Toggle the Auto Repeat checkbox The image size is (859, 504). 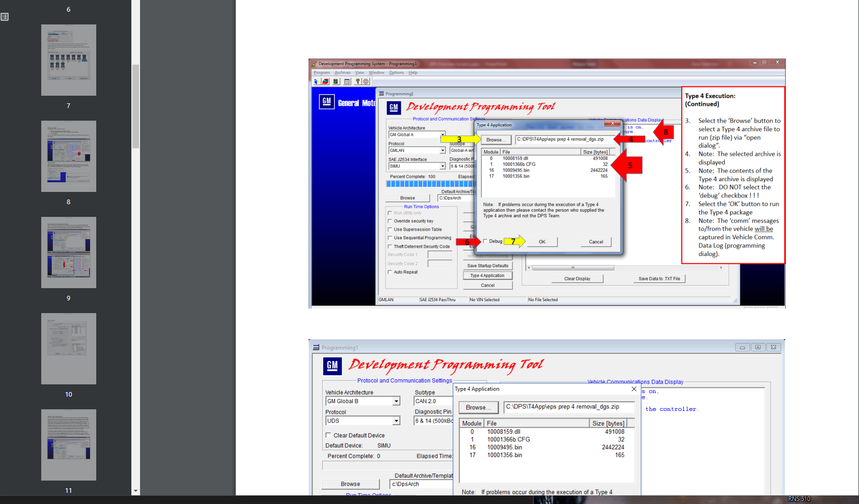pos(390,272)
